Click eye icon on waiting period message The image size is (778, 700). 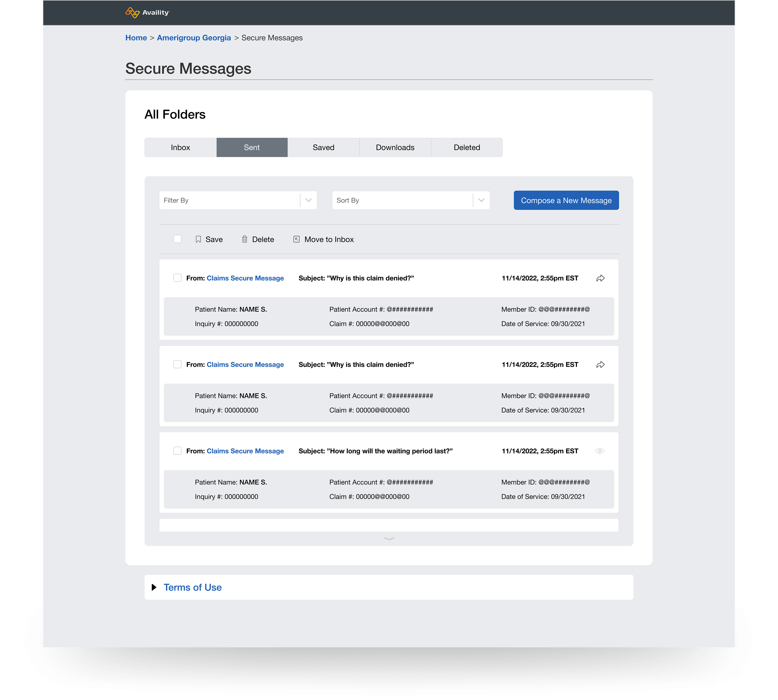[600, 451]
